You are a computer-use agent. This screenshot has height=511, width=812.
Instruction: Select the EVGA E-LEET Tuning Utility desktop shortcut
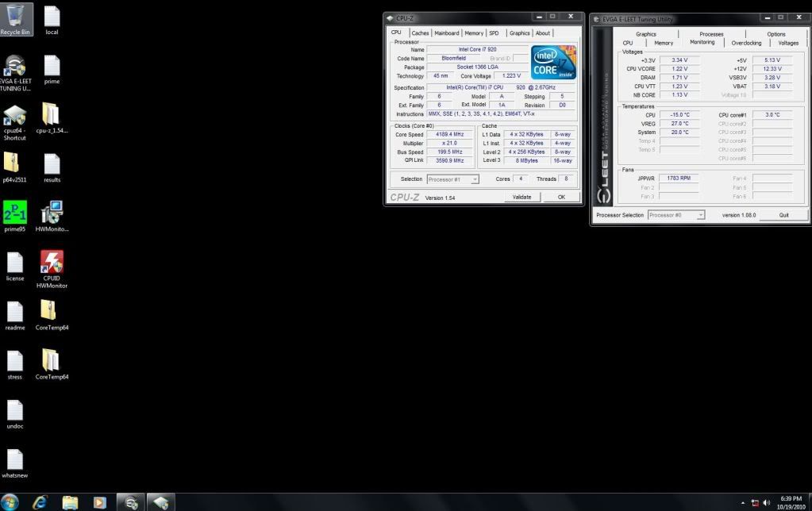tap(15, 72)
